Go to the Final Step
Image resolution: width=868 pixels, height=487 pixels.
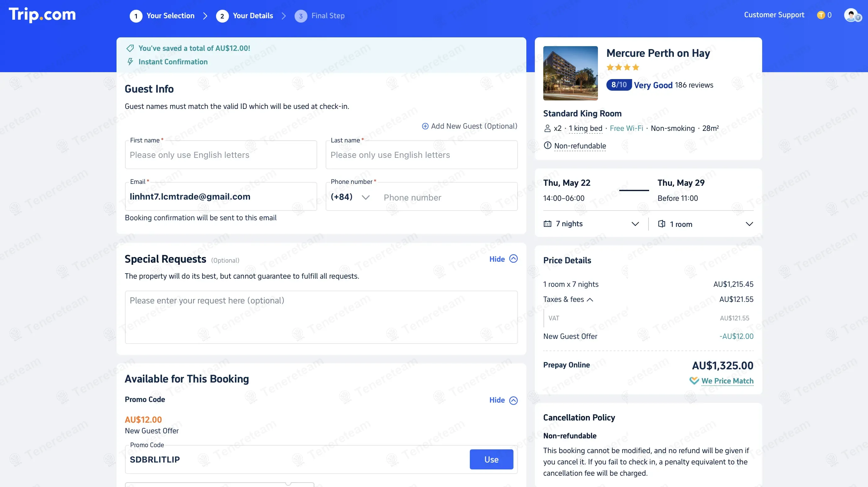328,16
